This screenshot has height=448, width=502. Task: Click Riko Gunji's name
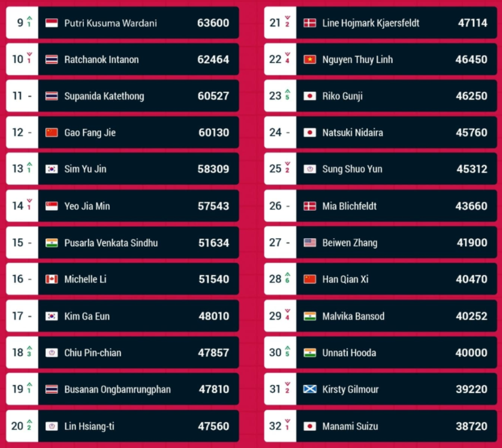tap(342, 96)
